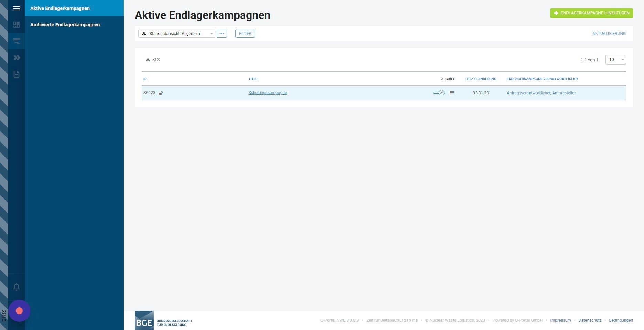This screenshot has width=644, height=330.
Task: Expand the Standardansicht: Allgemein view dropdown
Action: 177,34
